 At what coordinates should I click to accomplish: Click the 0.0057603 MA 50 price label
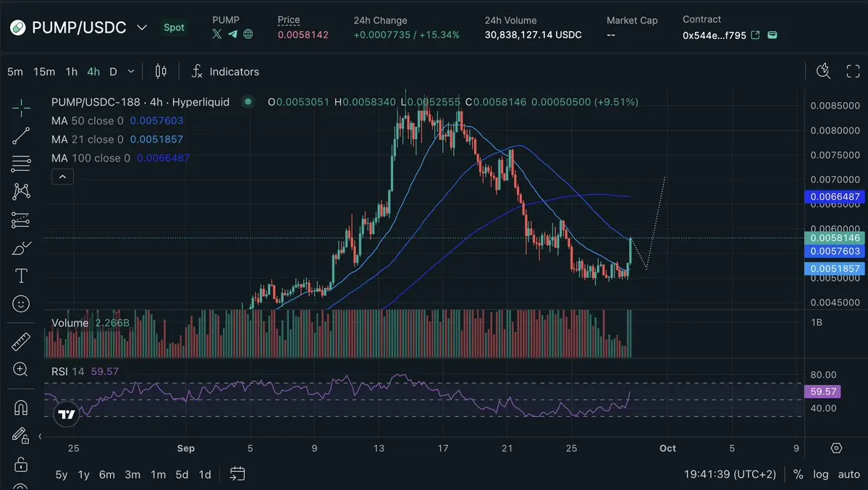pos(834,251)
